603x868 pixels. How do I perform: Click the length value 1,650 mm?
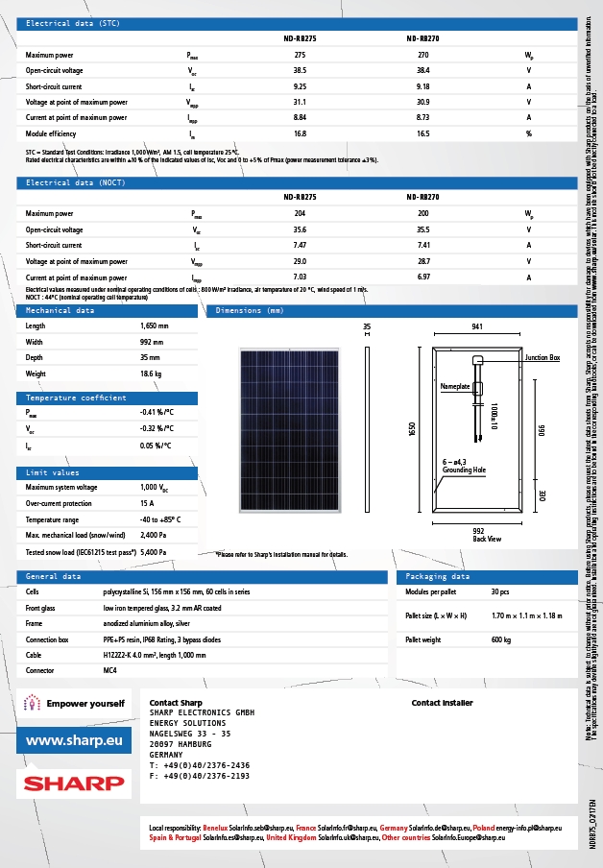(x=155, y=326)
